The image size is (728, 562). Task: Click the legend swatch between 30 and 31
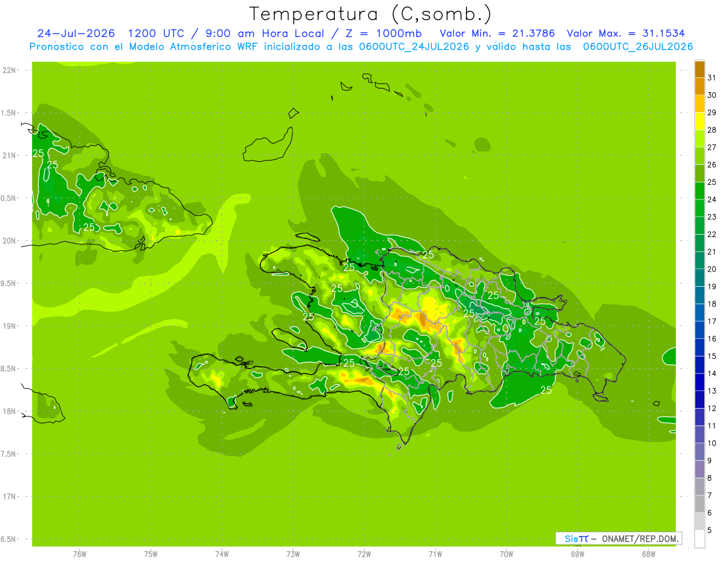(699, 86)
